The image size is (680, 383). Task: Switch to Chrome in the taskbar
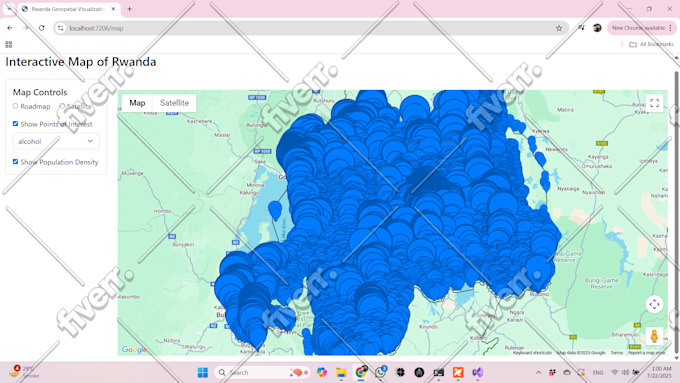point(361,372)
